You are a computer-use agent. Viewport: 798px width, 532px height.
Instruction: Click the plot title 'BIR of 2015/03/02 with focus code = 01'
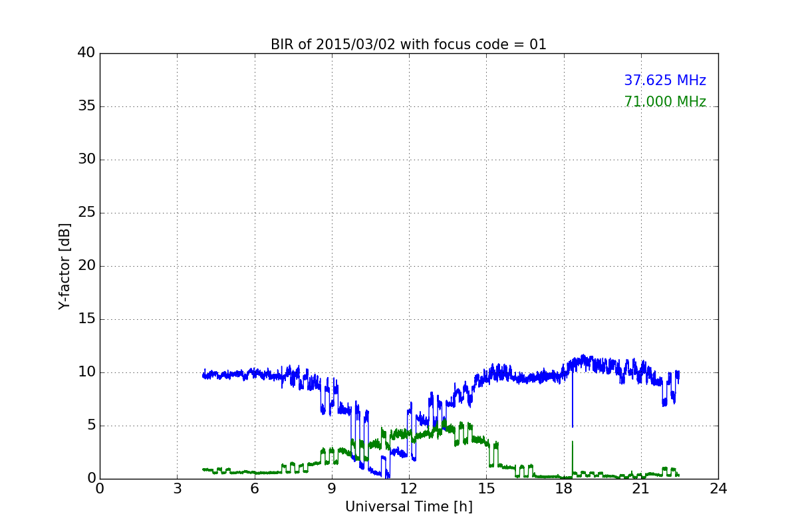point(408,45)
